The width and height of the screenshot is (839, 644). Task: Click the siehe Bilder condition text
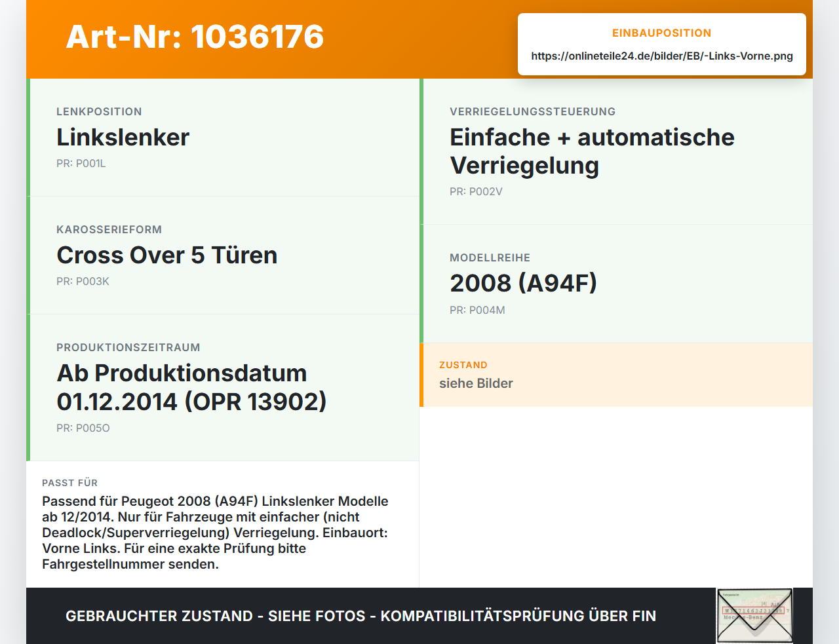pos(476,384)
